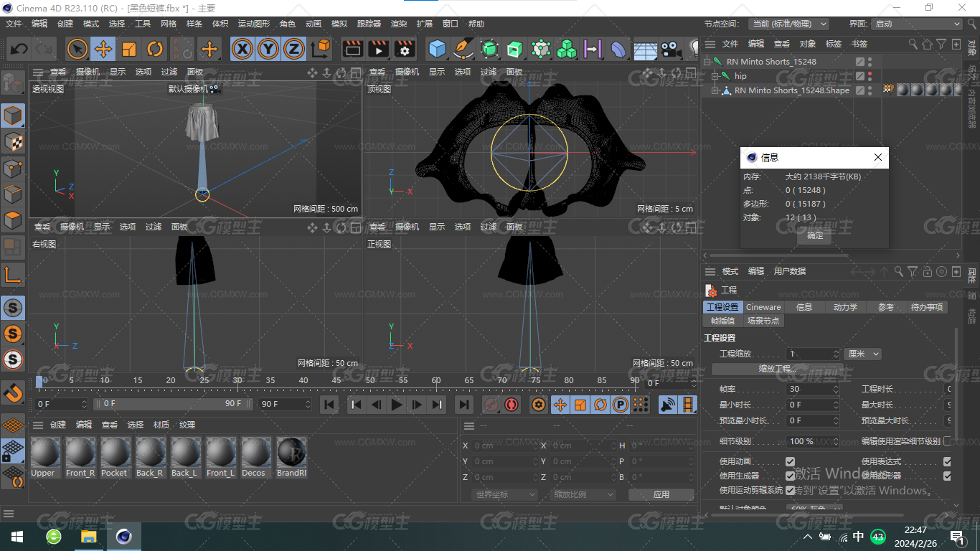This screenshot has height=551, width=980.
Task: Go to end of animation
Action: (464, 405)
